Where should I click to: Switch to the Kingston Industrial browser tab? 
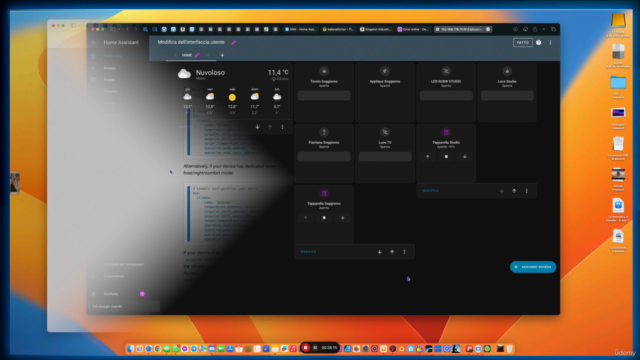(376, 29)
